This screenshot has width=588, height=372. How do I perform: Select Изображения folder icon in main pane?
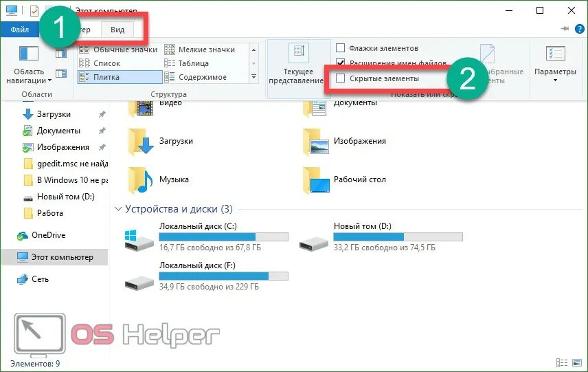click(316, 142)
